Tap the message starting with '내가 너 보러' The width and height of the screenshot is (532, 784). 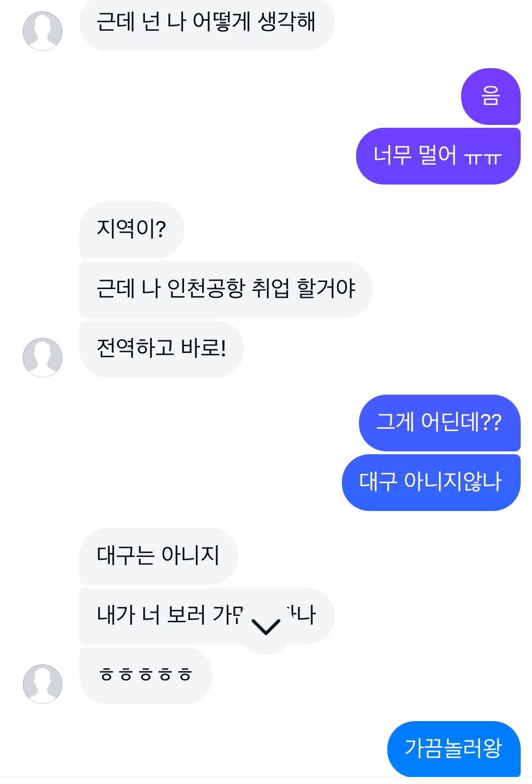[x=170, y=616]
